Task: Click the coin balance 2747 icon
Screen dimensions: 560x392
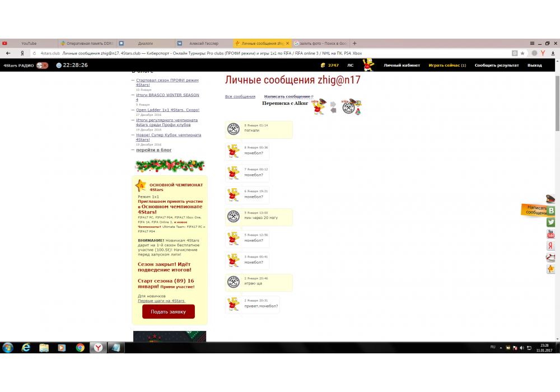Action: pos(323,66)
